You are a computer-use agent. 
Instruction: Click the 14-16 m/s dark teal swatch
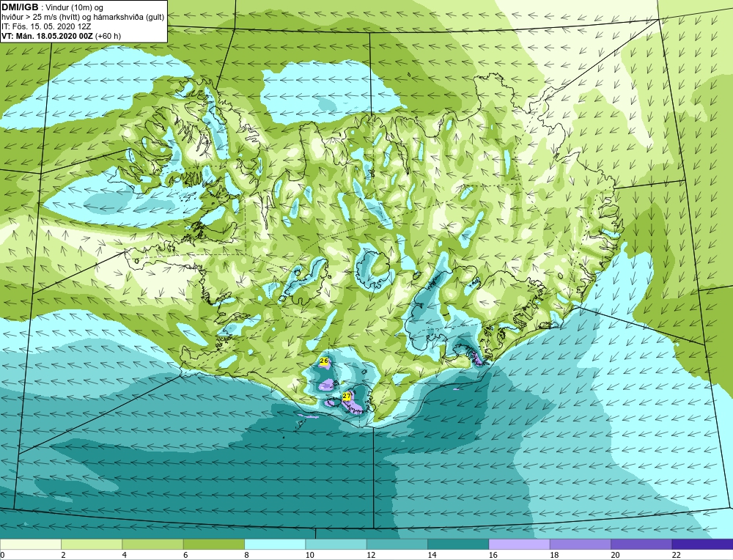pyautogui.click(x=458, y=545)
